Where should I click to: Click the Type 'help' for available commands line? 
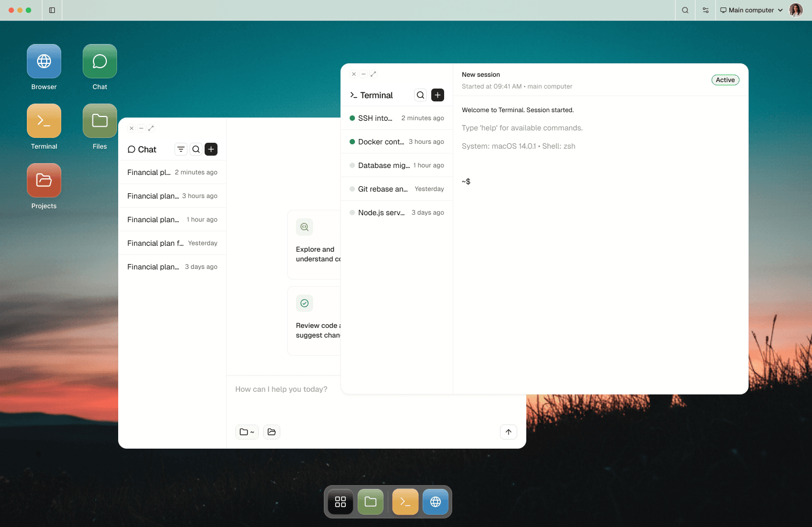point(522,128)
